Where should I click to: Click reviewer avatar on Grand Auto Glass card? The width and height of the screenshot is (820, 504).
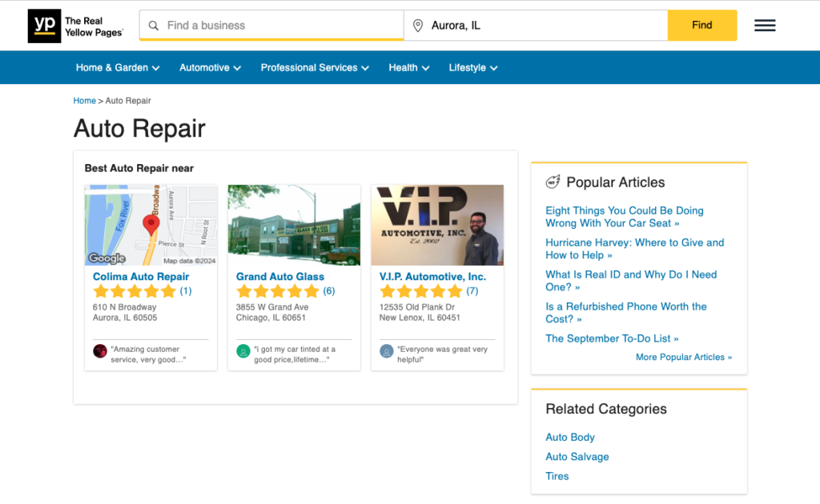click(243, 351)
